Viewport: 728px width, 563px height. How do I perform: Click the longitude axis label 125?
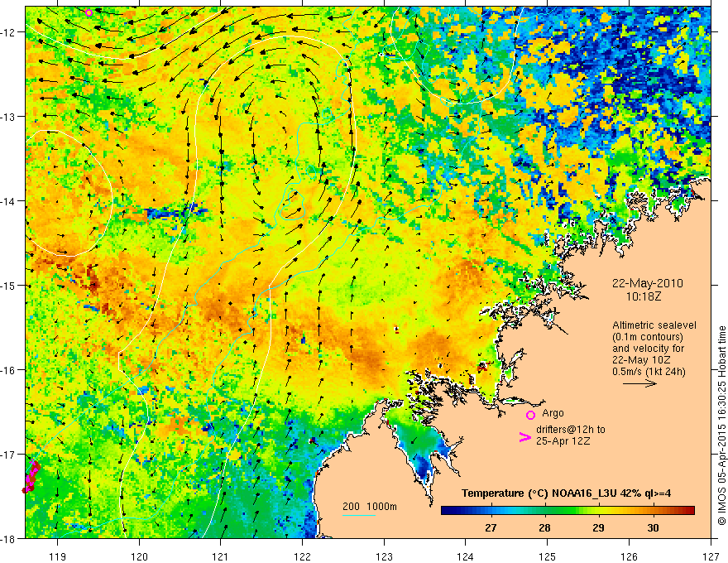point(548,556)
